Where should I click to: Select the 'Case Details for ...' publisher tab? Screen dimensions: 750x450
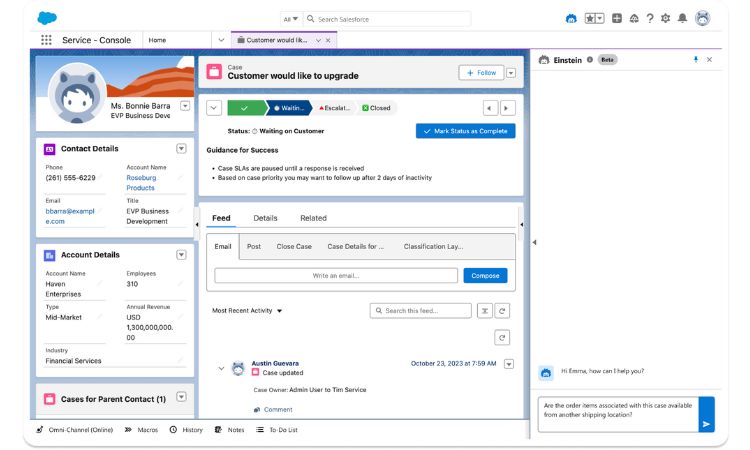click(355, 247)
